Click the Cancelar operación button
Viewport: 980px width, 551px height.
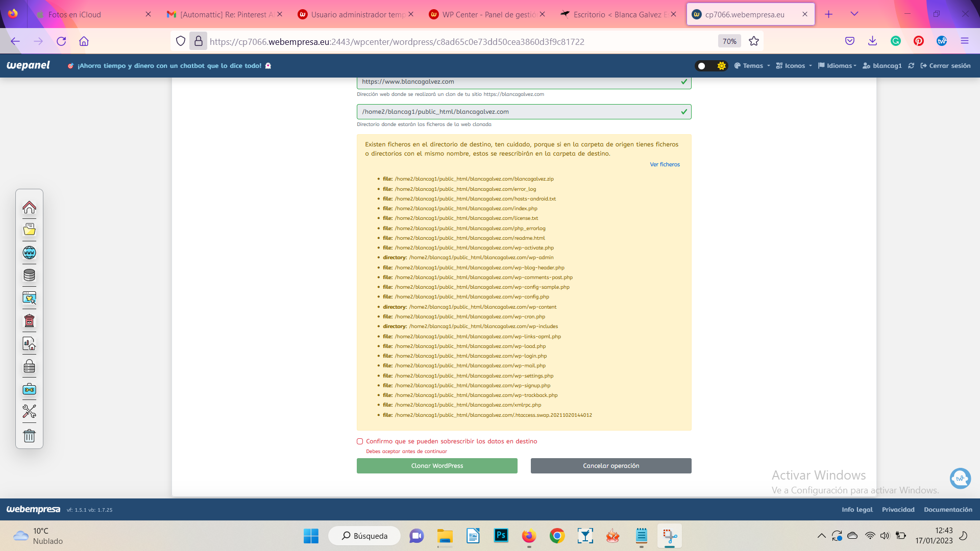(611, 466)
